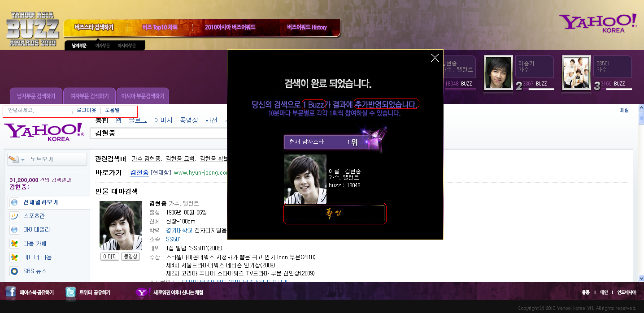
Task: Click the rank 3 SS501 thumbnail
Action: (x=577, y=73)
